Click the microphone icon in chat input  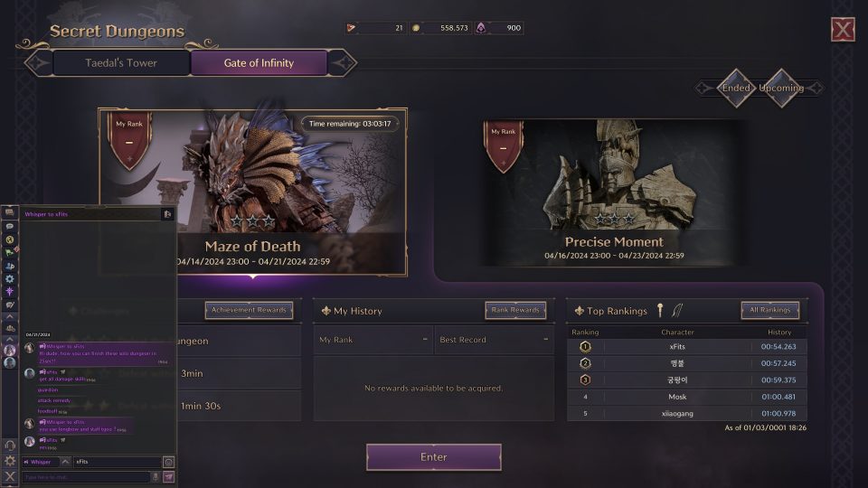(x=156, y=477)
